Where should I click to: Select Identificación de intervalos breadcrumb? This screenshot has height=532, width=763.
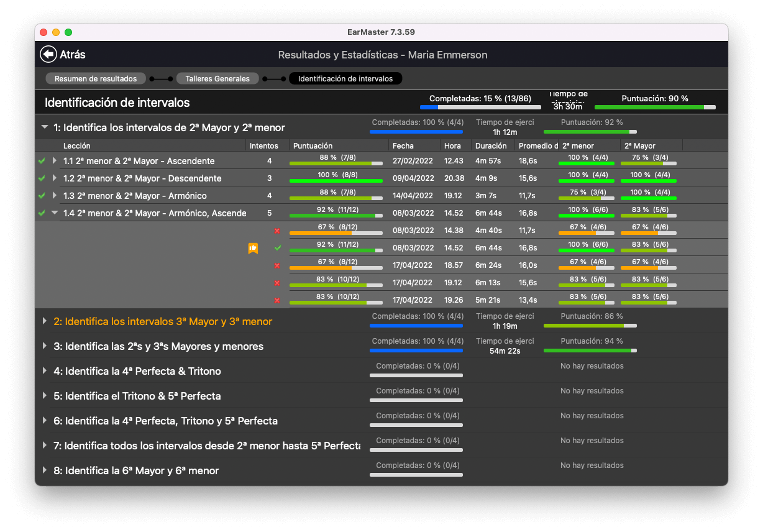click(x=345, y=79)
